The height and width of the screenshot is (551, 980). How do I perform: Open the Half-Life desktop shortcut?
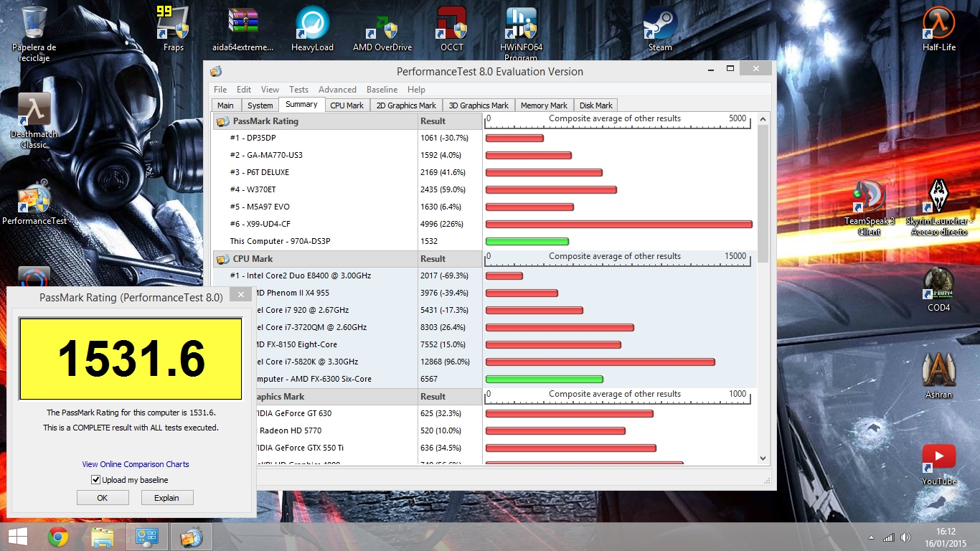point(939,29)
